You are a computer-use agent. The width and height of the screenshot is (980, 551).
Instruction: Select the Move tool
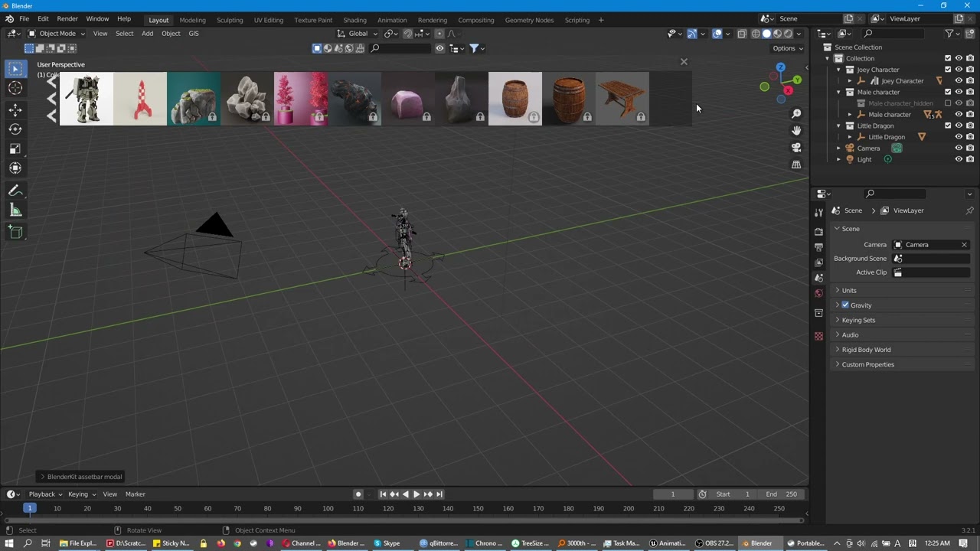coord(15,110)
